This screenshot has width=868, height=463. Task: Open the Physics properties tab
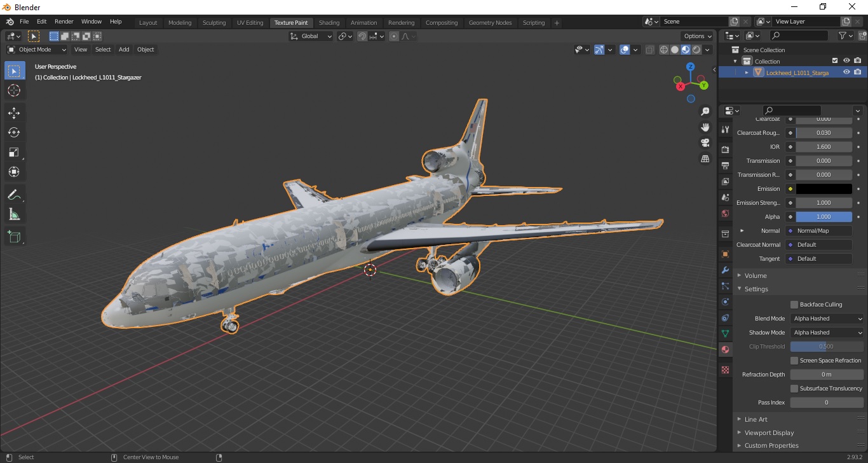click(x=725, y=301)
